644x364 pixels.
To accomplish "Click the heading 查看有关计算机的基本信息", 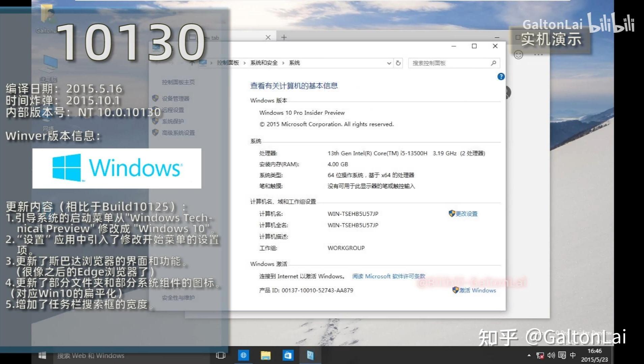I will click(294, 86).
